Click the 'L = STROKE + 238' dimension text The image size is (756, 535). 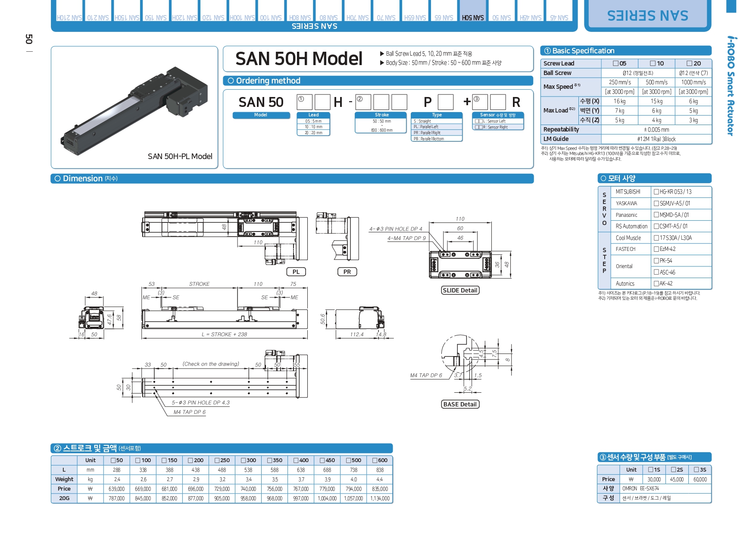(224, 335)
